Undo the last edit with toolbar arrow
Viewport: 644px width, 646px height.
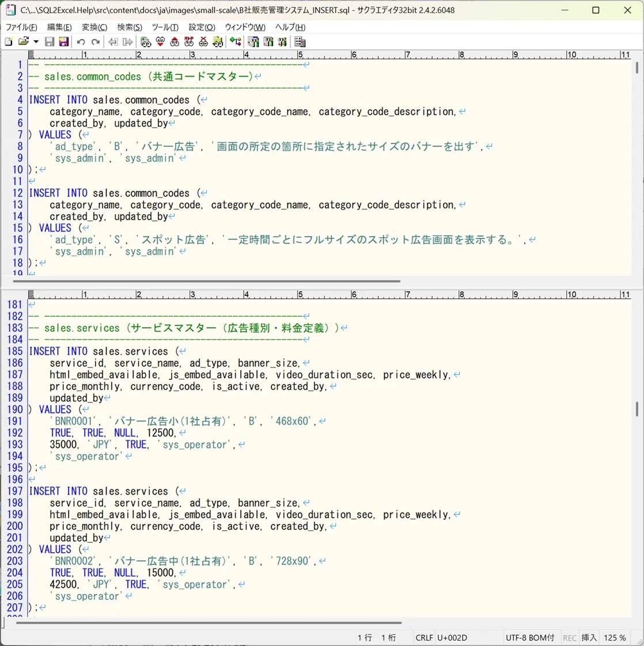[x=81, y=41]
